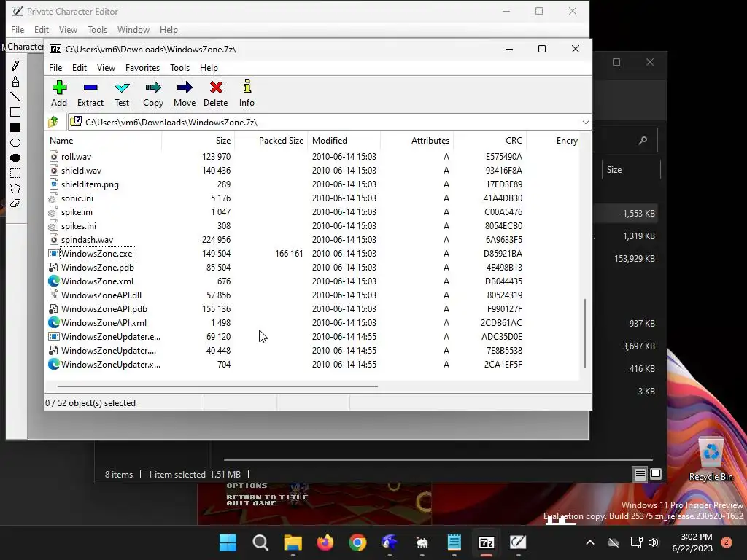
Task: Select the Rectangular Selection tool
Action: coord(15,173)
